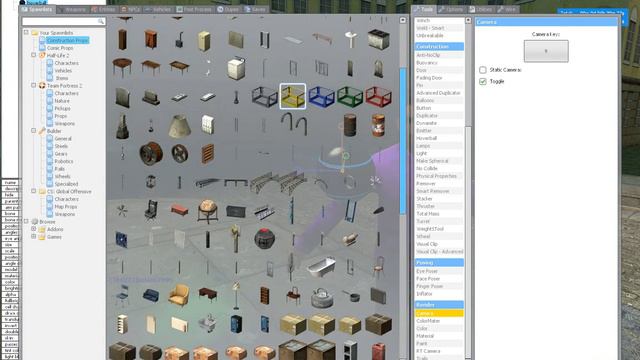Select the yellow cage prop thumbnail
The height and width of the screenshot is (360, 640).
tap(293, 96)
